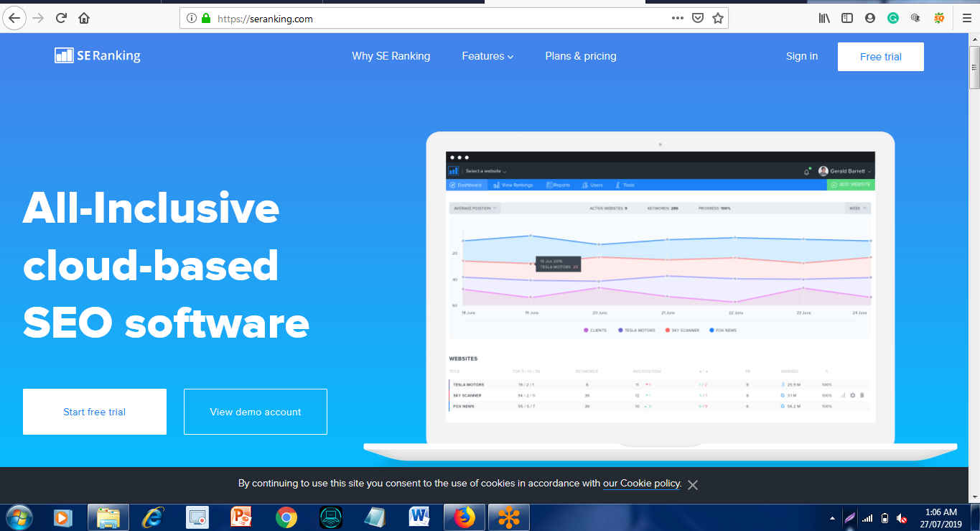Bookmark this page with the star
The height and width of the screenshot is (531, 980).
717,19
